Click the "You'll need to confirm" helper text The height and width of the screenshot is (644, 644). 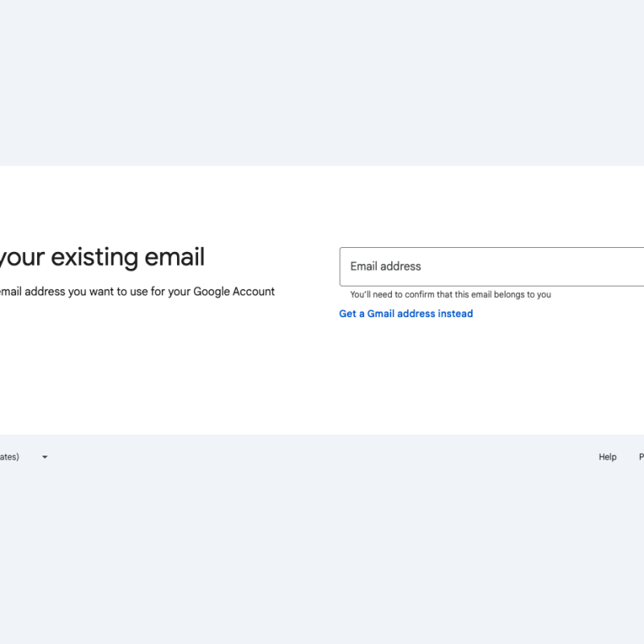(x=450, y=295)
